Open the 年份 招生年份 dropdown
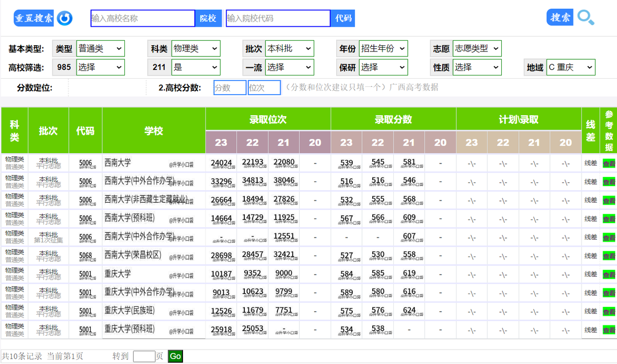617x364 pixels. click(x=383, y=48)
